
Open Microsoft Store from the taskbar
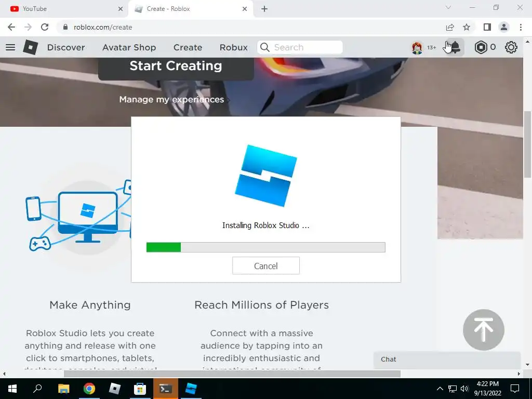coord(140,389)
